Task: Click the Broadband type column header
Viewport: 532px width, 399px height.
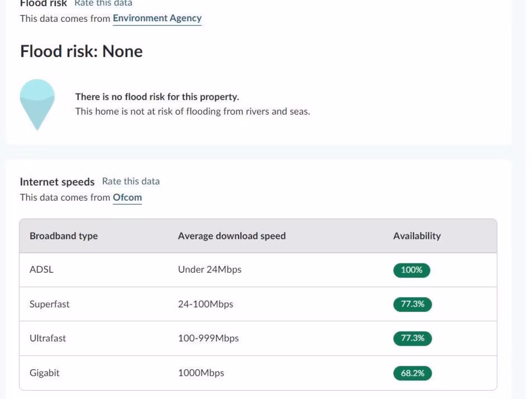Action: coord(63,236)
